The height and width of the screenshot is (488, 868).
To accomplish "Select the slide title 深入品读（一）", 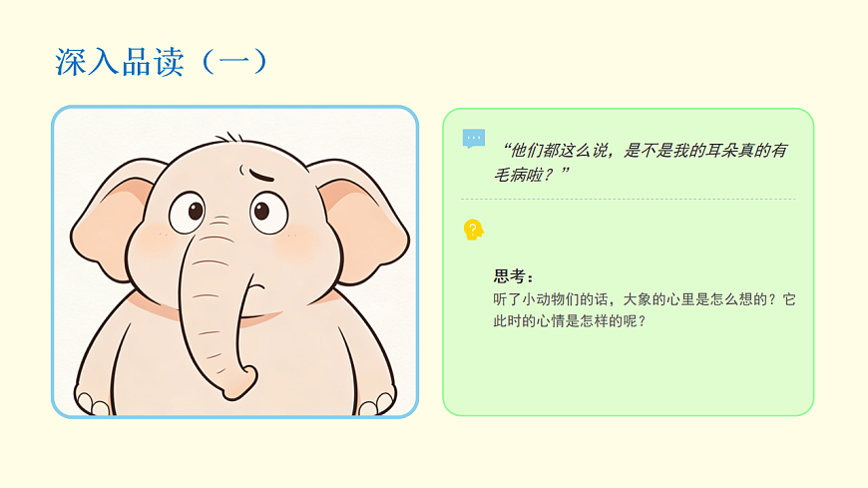I will pyautogui.click(x=162, y=62).
